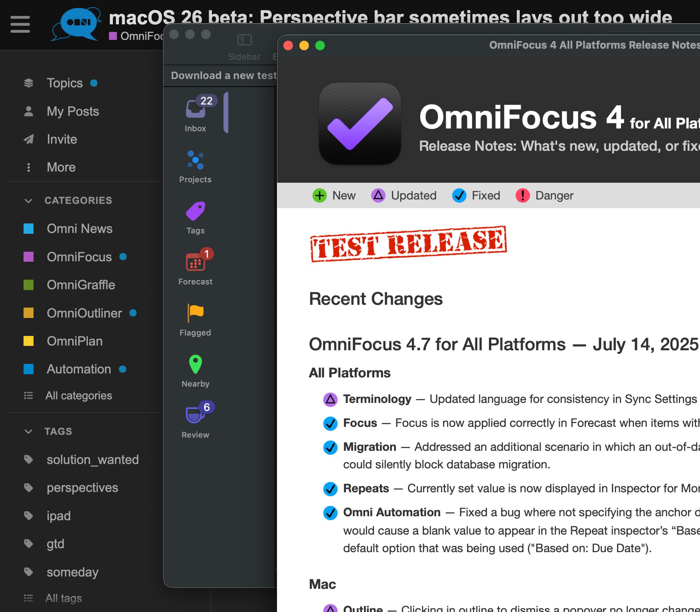Open the More menu in the sidebar
700x612 pixels.
[61, 167]
